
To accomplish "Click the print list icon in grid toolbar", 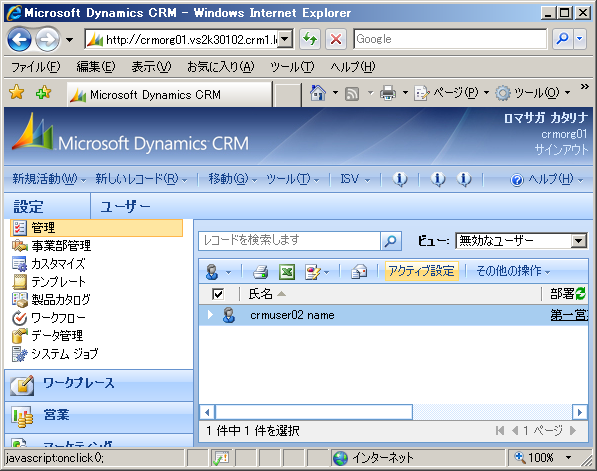I will (260, 272).
